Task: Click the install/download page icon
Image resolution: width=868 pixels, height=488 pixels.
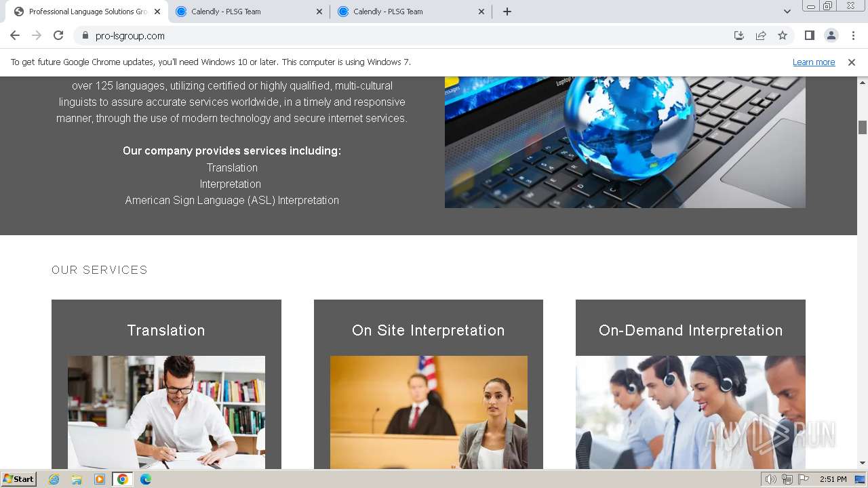Action: click(x=739, y=36)
